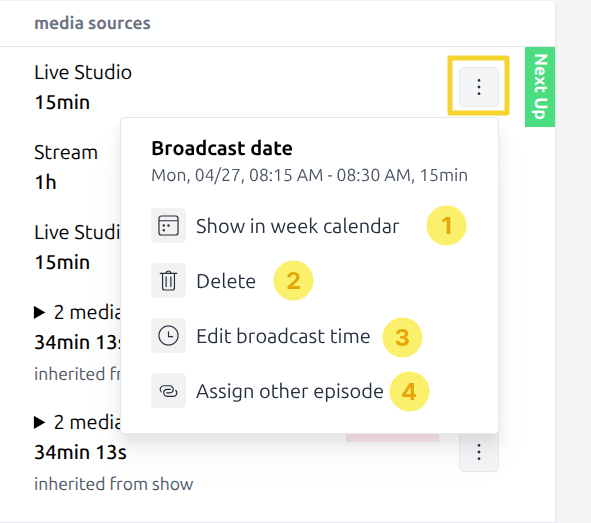Click the link icon beside Assign other episode
Image resolution: width=591 pixels, height=523 pixels.
[168, 391]
